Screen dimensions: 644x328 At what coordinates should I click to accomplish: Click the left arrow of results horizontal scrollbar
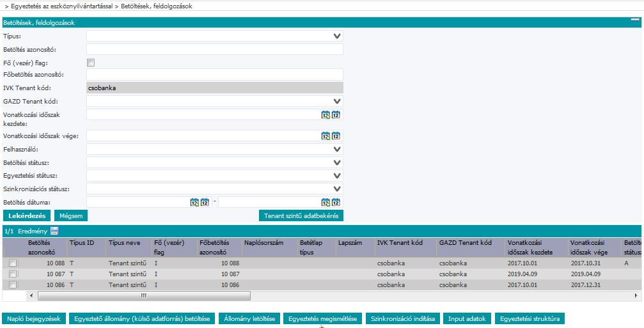(x=31, y=295)
